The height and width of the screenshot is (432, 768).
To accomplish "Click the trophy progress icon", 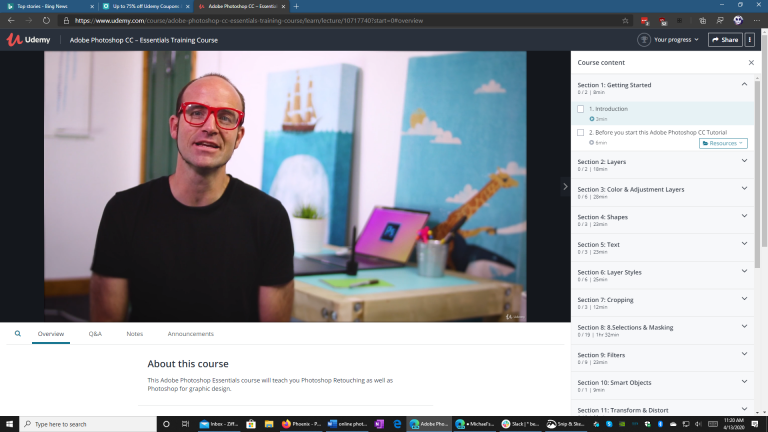I will tap(644, 40).
